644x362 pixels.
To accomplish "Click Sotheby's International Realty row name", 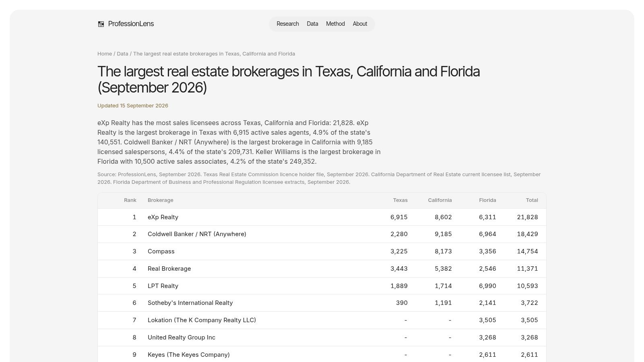I will click(x=190, y=303).
